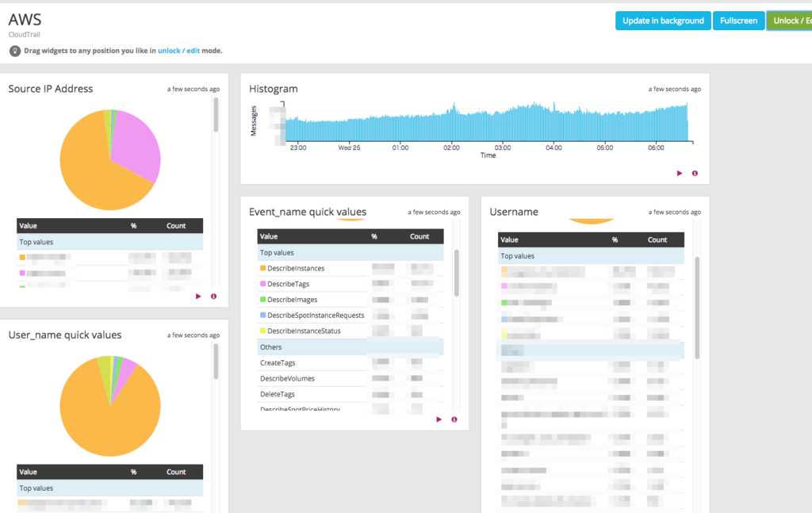Screen dimensions: 812x513
Task: Click the Username widget scrollbar
Action: coord(697,308)
